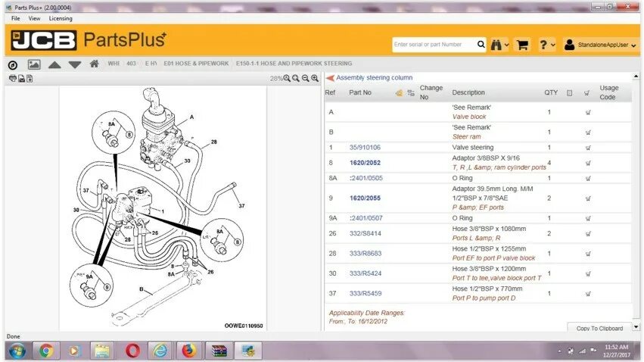Add Hose 1/2 BSP x 1255mm to cart
This screenshot has height=362, width=644.
[x=588, y=254]
